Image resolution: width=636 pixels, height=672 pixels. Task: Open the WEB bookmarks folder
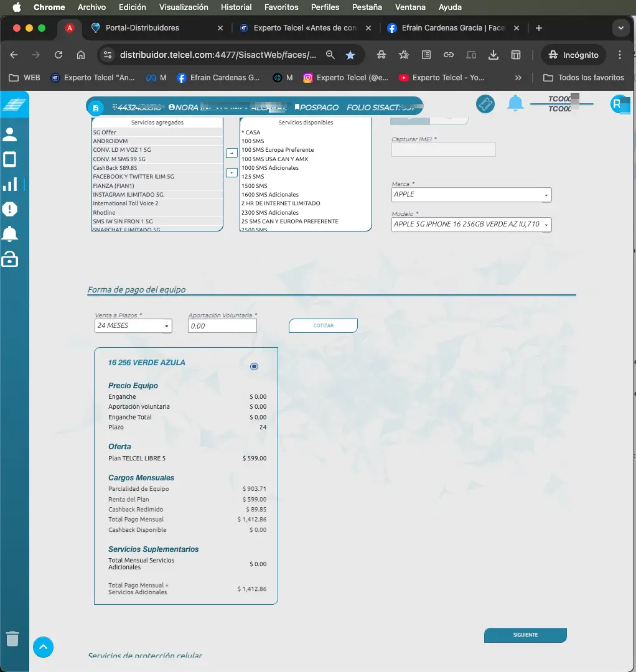(x=24, y=78)
